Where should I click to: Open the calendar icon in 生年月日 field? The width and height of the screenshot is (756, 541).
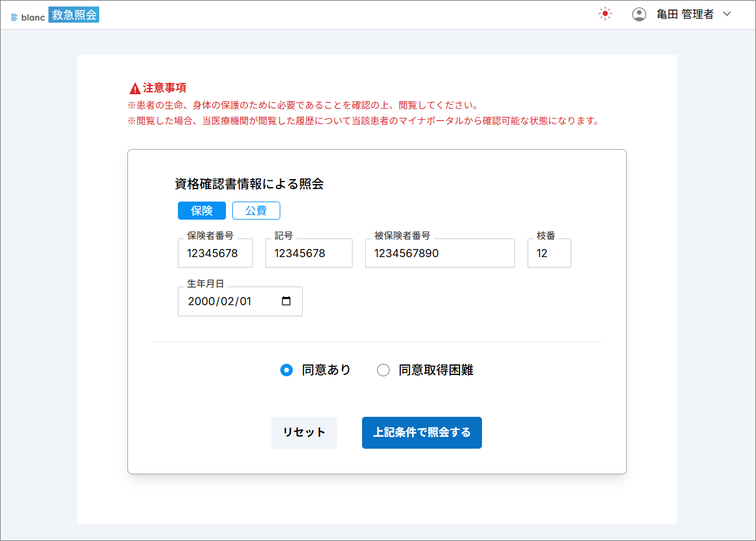[x=287, y=301]
